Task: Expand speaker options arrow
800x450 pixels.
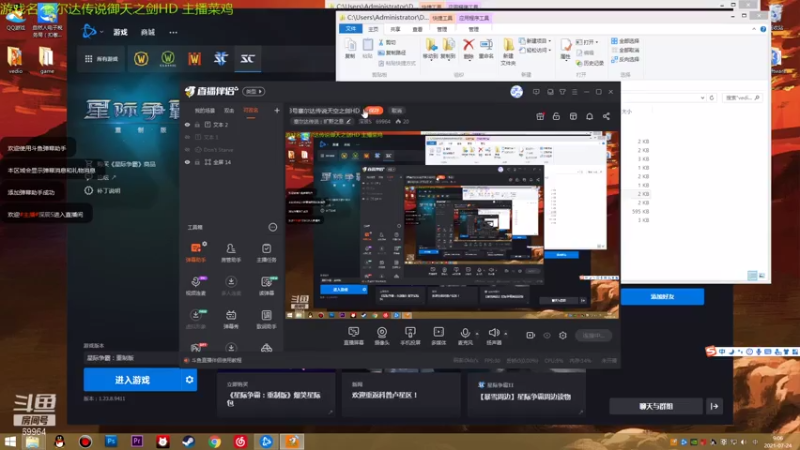Action: (506, 334)
